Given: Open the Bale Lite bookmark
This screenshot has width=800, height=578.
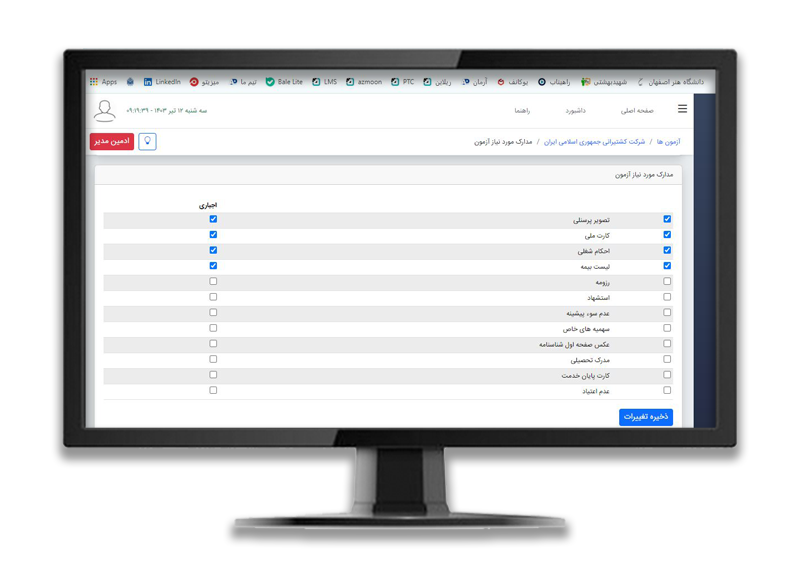Looking at the screenshot, I should point(284,82).
